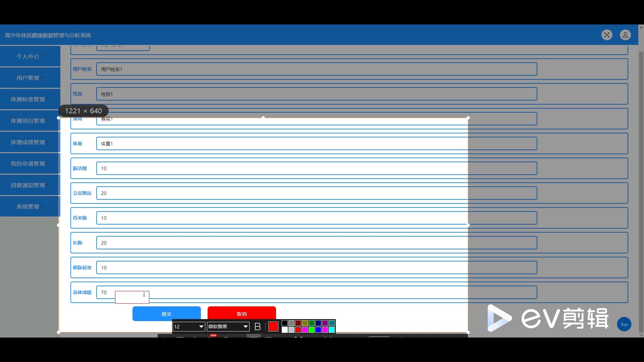
Task: Expand 个人中心 sidebar menu
Action: pyautogui.click(x=30, y=56)
